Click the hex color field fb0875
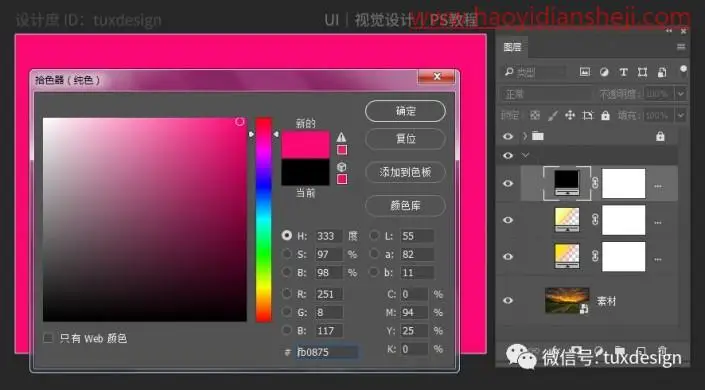 (x=327, y=352)
